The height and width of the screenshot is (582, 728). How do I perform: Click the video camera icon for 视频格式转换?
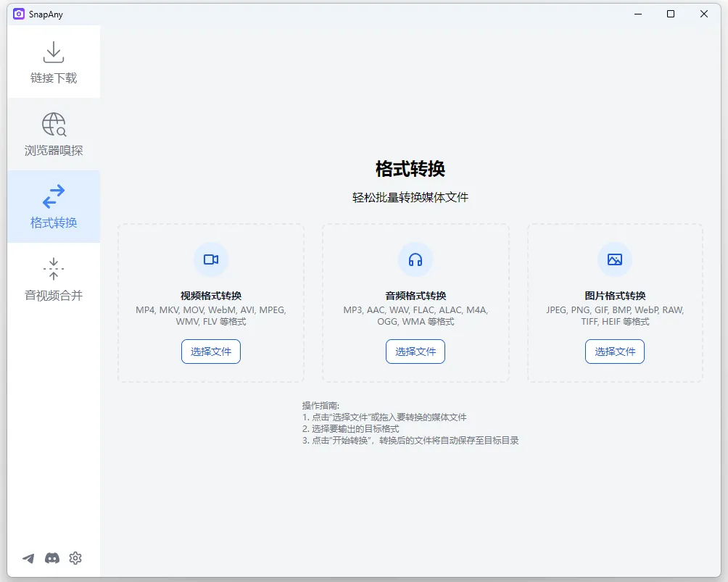pos(211,259)
